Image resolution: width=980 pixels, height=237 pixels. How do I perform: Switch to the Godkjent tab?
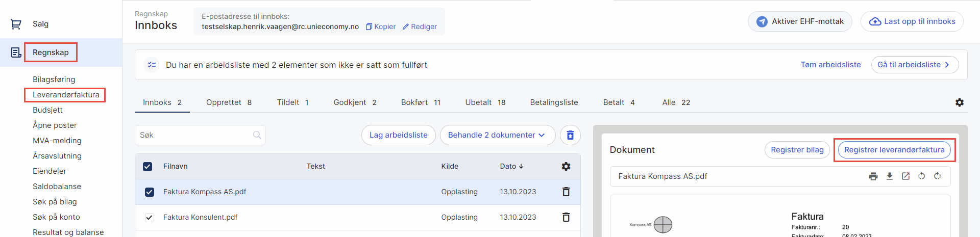355,102
